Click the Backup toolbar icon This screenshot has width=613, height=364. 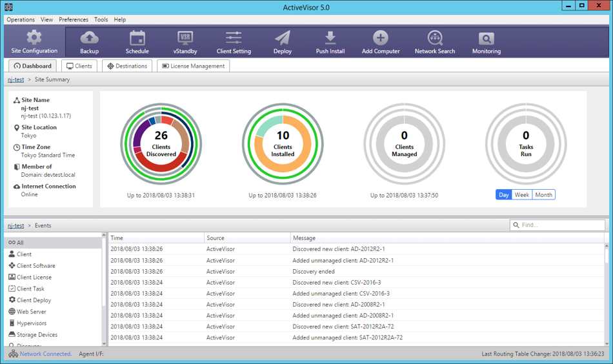click(x=89, y=38)
